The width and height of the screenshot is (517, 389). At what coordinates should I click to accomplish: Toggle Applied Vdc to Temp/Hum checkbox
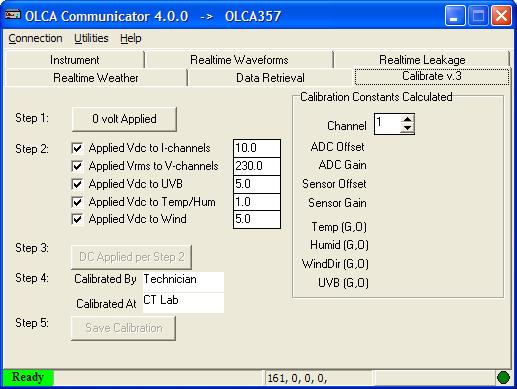(77, 202)
